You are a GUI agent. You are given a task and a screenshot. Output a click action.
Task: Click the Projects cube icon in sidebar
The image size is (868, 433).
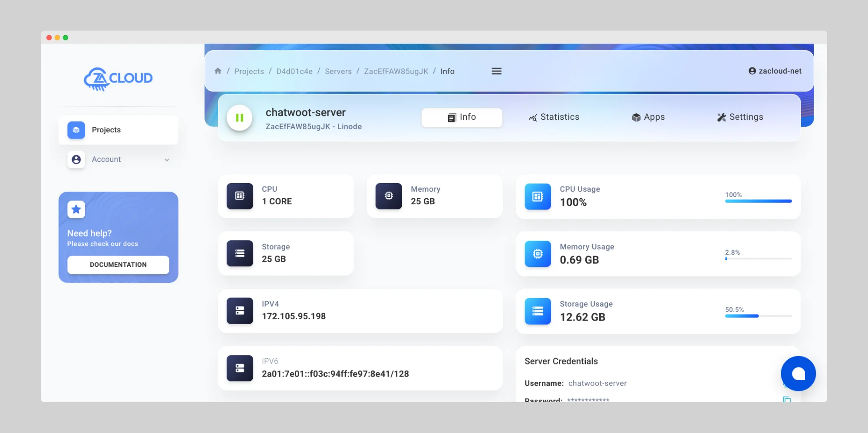pyautogui.click(x=76, y=130)
